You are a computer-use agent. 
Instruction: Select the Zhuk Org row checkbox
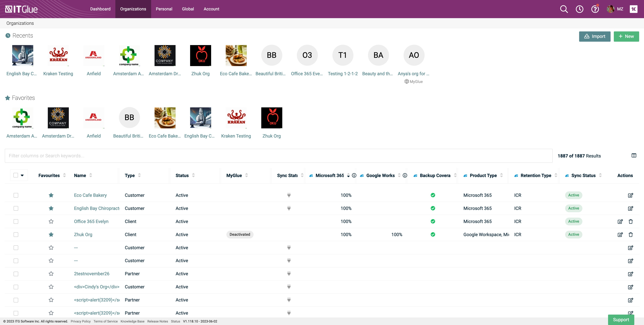tap(16, 234)
